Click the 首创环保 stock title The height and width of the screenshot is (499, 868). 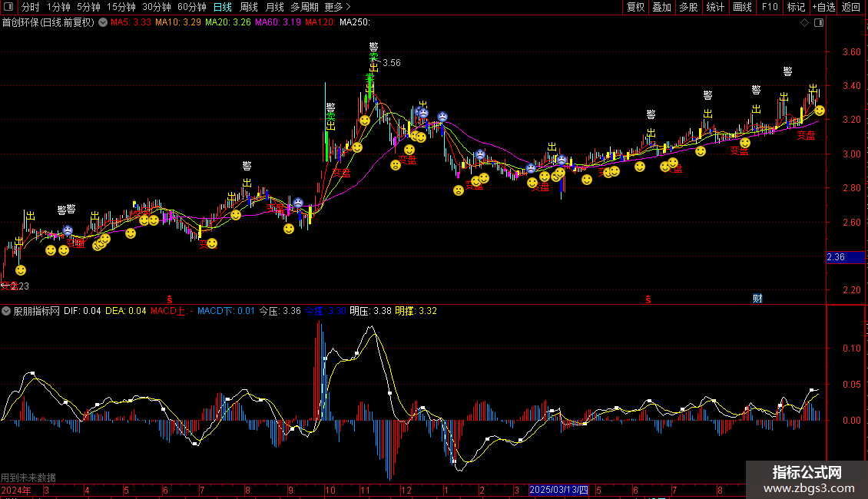(x=48, y=22)
